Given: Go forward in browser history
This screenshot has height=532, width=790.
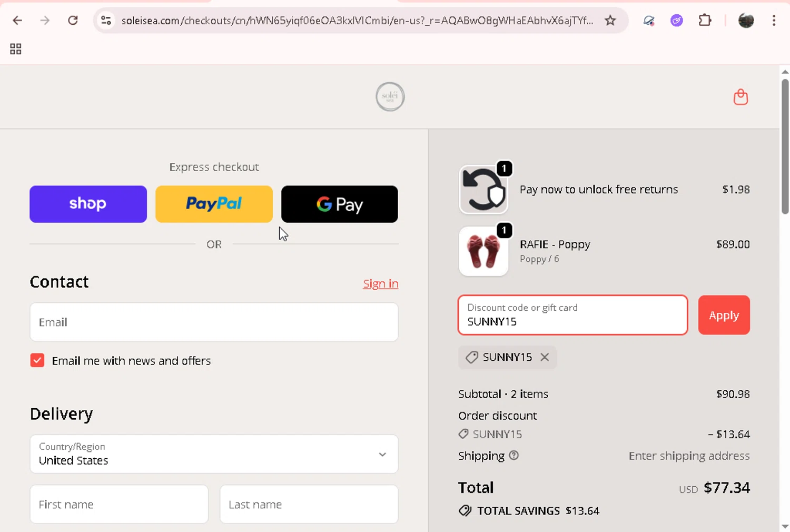Looking at the screenshot, I should [45, 21].
